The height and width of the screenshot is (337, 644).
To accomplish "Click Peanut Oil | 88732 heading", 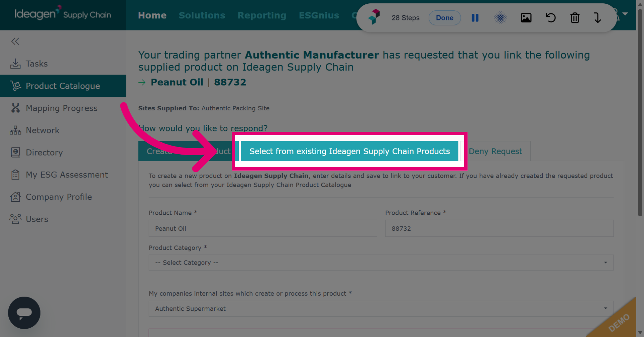I will coord(198,82).
